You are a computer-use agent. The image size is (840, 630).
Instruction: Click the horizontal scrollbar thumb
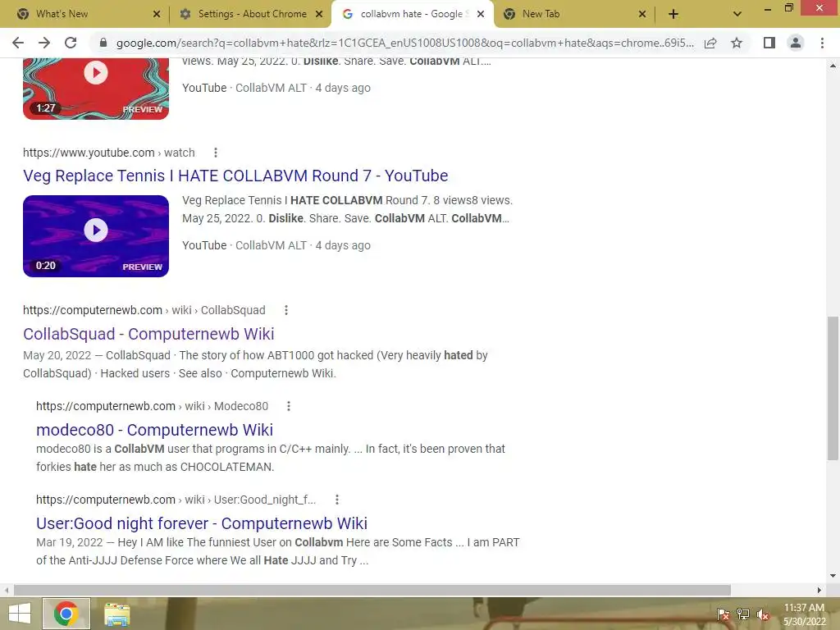coord(372,590)
